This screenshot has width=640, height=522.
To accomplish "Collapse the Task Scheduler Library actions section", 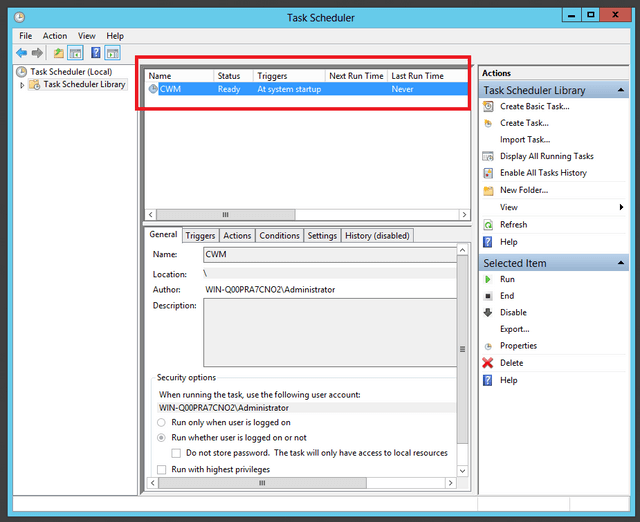I will coord(621,90).
